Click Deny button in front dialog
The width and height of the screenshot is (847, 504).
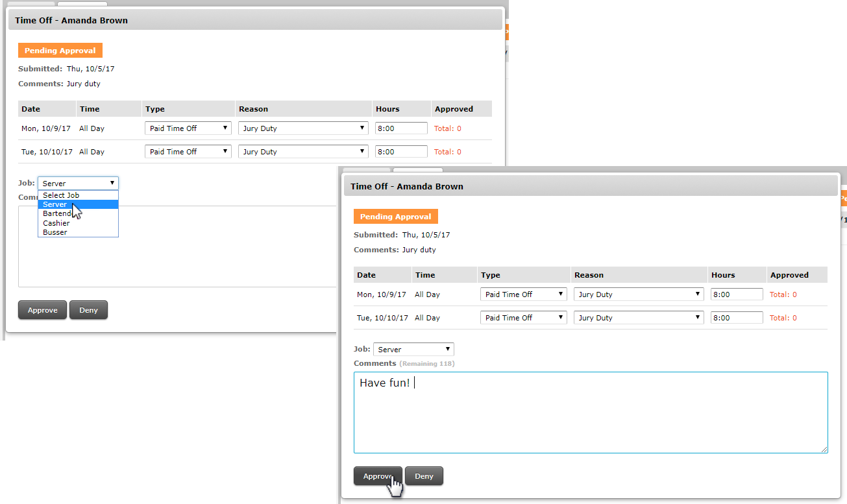tap(424, 476)
